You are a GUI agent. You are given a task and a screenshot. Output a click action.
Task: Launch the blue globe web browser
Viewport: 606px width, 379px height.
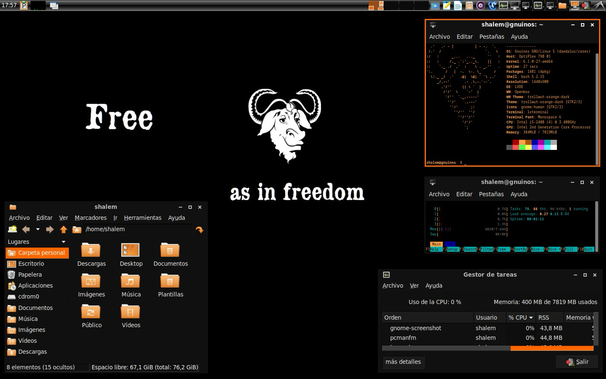click(492, 5)
